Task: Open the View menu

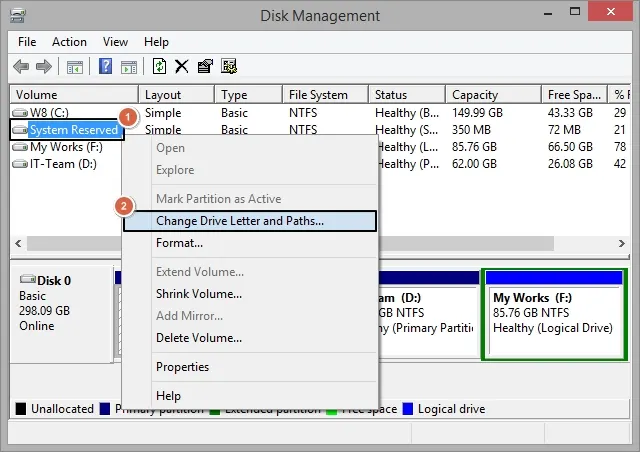Action: tap(115, 42)
